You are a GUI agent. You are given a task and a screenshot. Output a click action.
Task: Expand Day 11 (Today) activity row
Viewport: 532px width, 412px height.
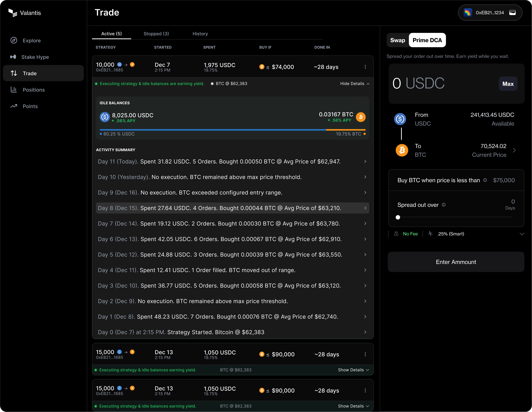pos(233,162)
